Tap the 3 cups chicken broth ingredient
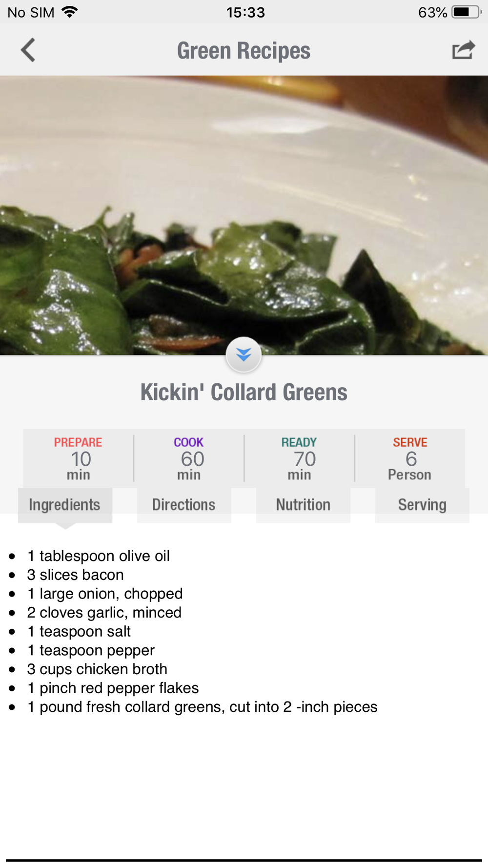 click(97, 669)
